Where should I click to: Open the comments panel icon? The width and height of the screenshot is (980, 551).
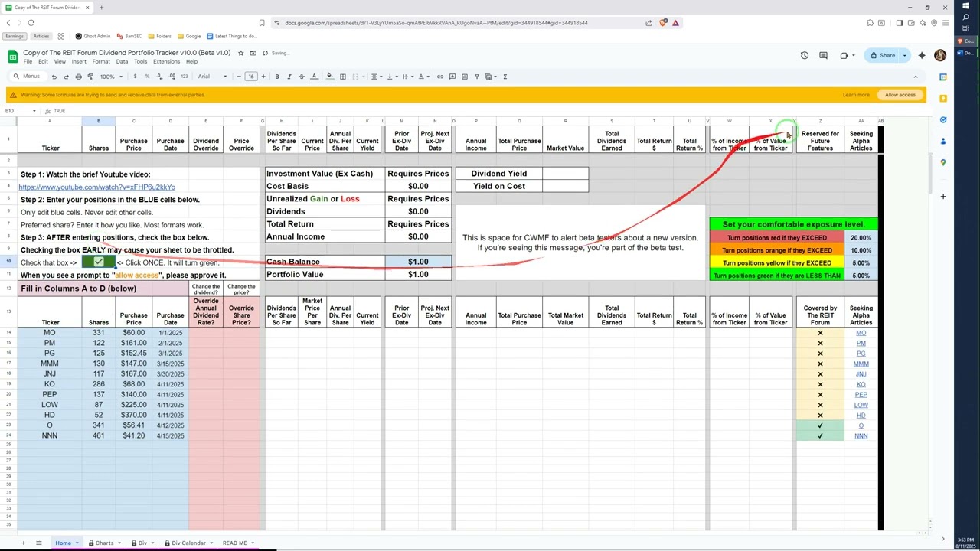[x=823, y=55]
